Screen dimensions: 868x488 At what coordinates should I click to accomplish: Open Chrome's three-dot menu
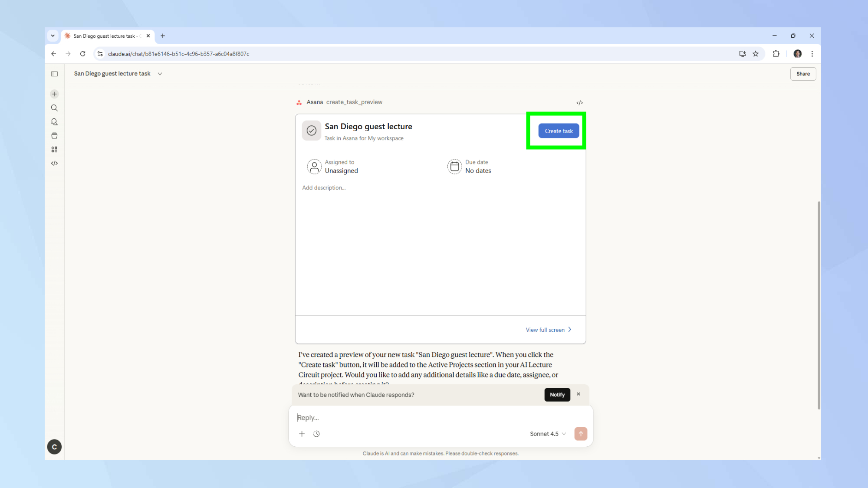click(x=812, y=53)
